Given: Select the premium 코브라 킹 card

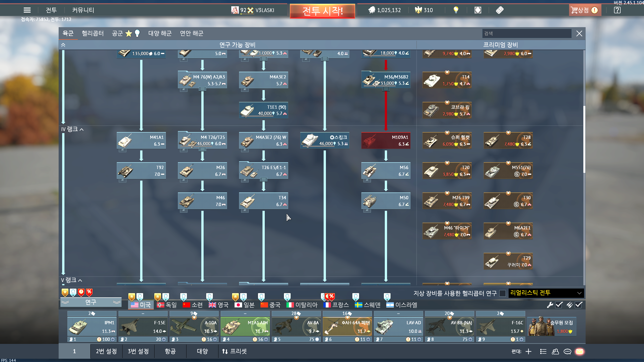Looking at the screenshot, I should coord(447,110).
